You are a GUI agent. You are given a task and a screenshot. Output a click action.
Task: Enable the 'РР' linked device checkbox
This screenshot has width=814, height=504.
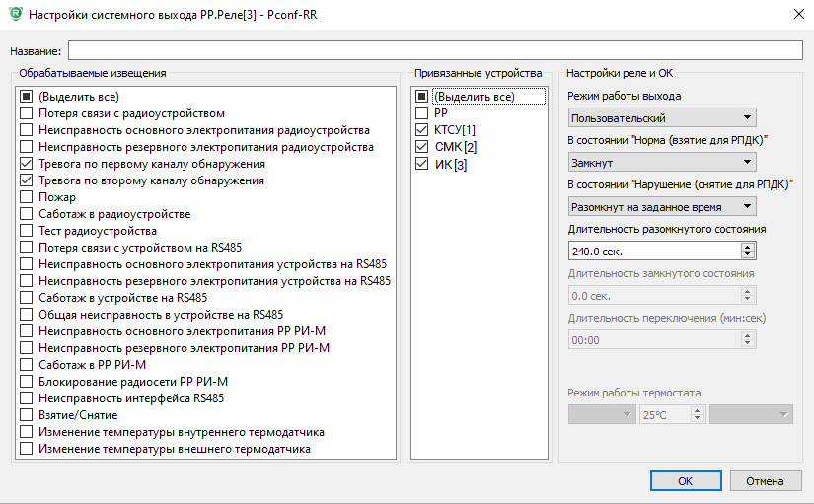422,113
